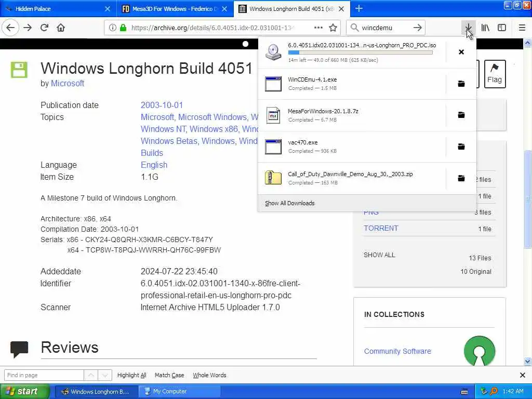This screenshot has width=532, height=399.
Task: Click in the address bar URL
Action: click(x=213, y=28)
